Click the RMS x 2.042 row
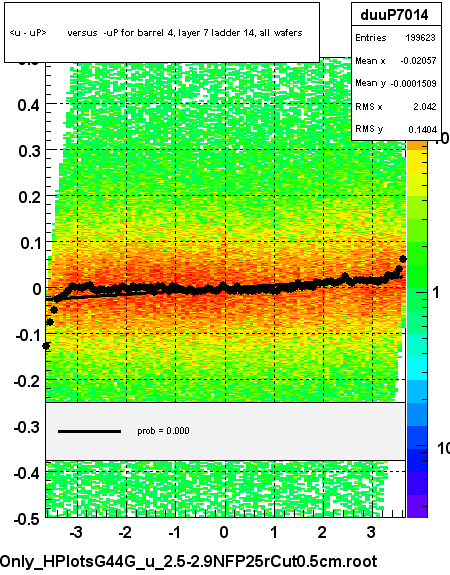 point(396,107)
